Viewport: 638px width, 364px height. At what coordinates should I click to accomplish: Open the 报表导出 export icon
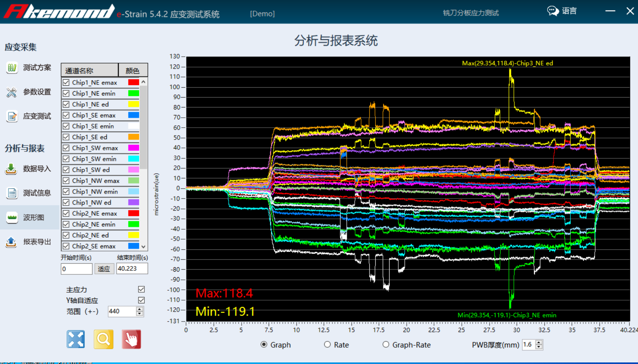pos(11,241)
